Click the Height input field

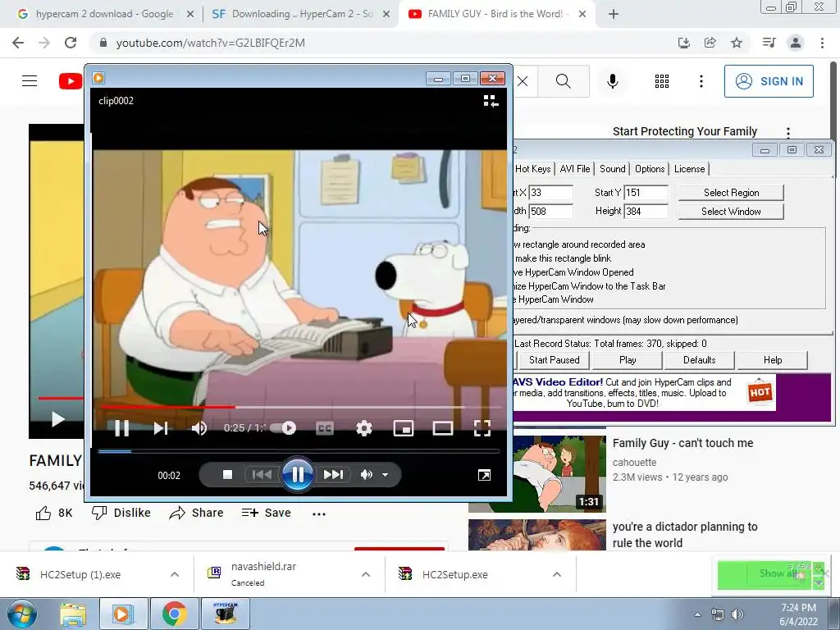[x=646, y=212]
